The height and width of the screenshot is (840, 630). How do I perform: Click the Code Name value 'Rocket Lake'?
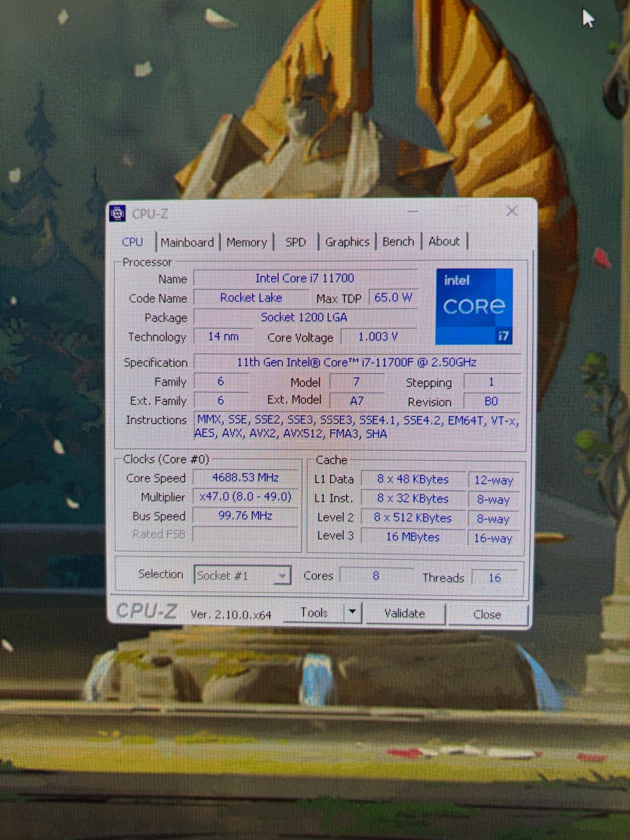coord(251,297)
